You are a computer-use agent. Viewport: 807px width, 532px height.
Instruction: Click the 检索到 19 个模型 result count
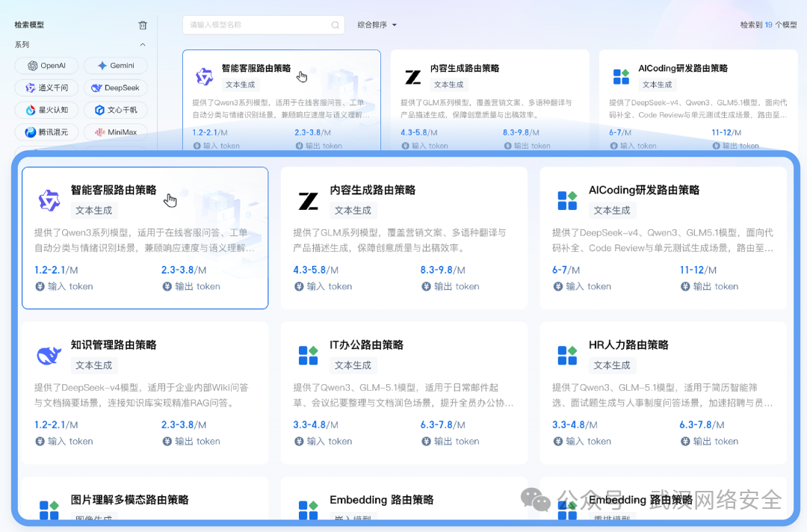(768, 25)
